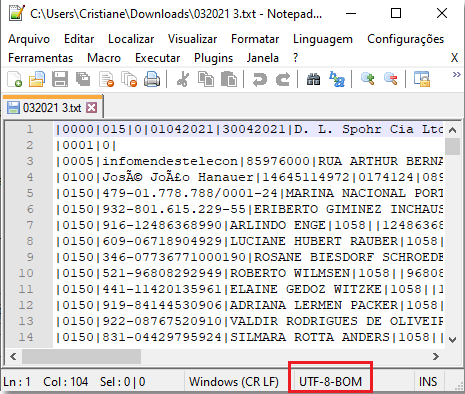The height and width of the screenshot is (394, 465).
Task: Click line number 1 in margin
Action: 30,129
